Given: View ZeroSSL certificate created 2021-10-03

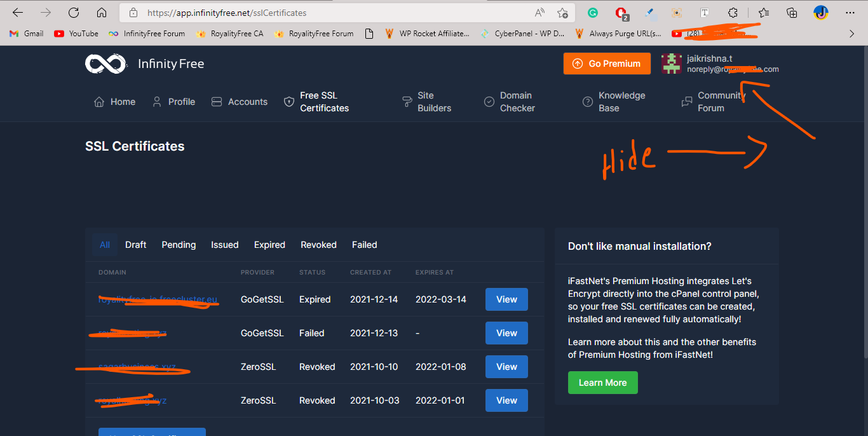Looking at the screenshot, I should (x=506, y=400).
